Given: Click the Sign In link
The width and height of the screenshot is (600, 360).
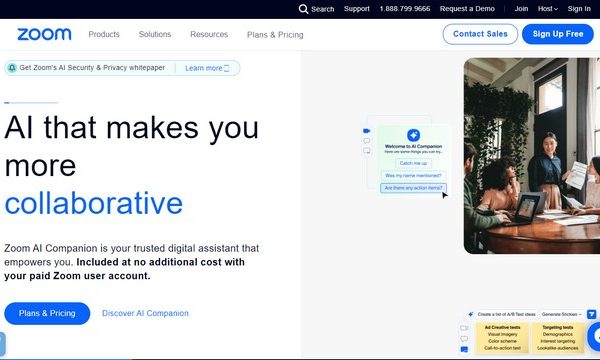Looking at the screenshot, I should (579, 9).
